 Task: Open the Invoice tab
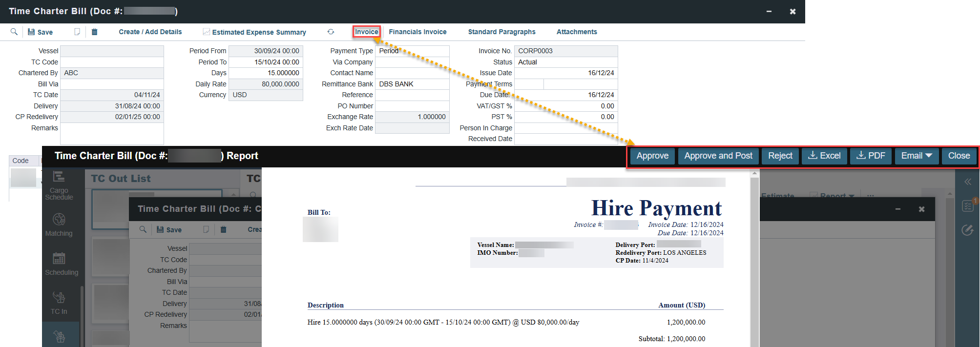click(x=366, y=32)
